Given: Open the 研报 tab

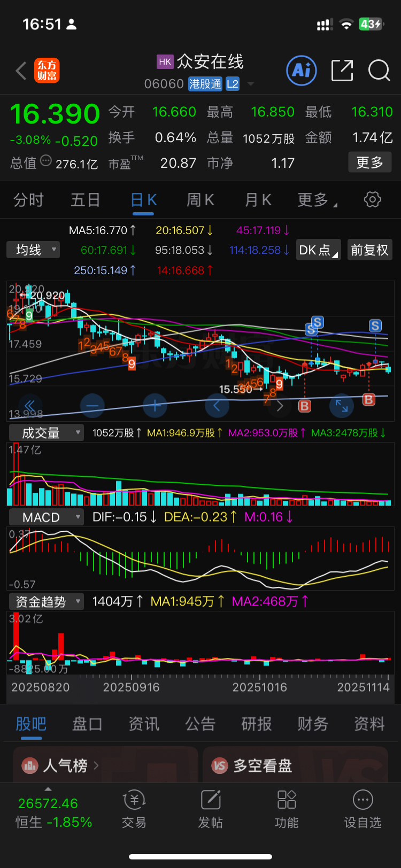Looking at the screenshot, I should tap(257, 724).
